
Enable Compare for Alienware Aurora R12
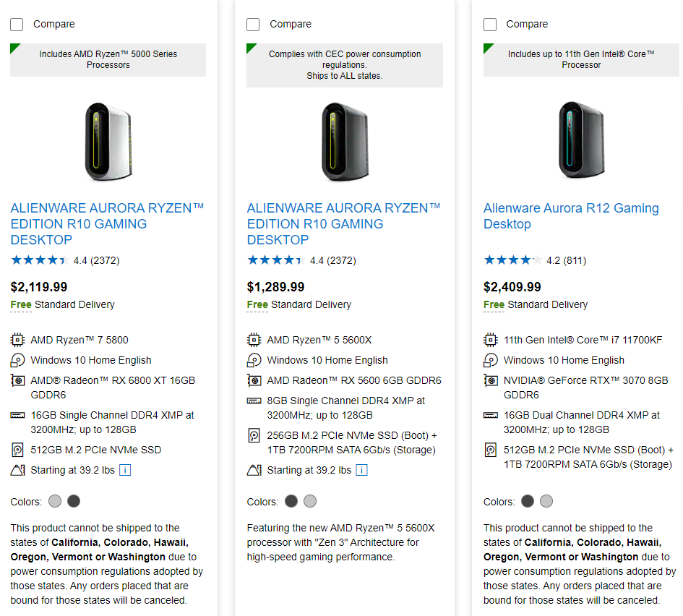tap(490, 25)
